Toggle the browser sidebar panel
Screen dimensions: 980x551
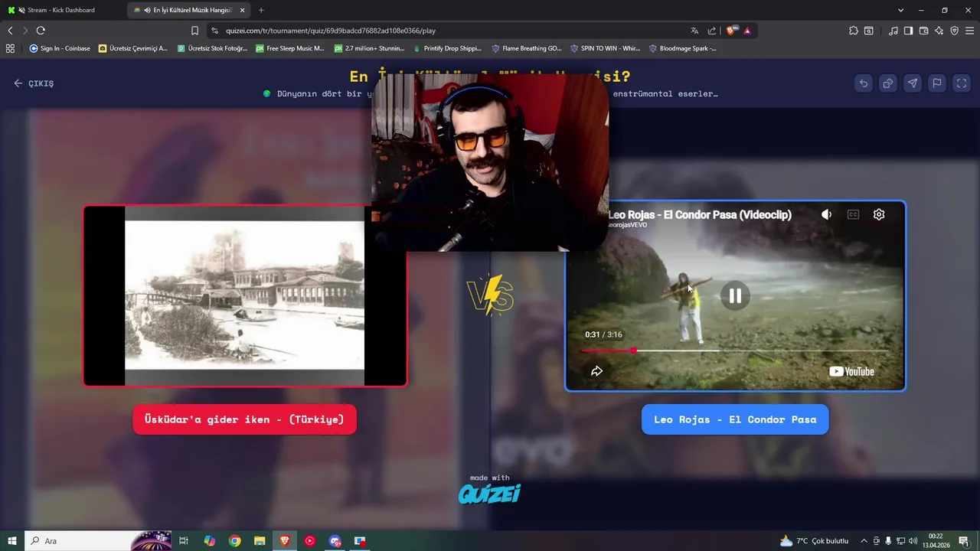[908, 31]
